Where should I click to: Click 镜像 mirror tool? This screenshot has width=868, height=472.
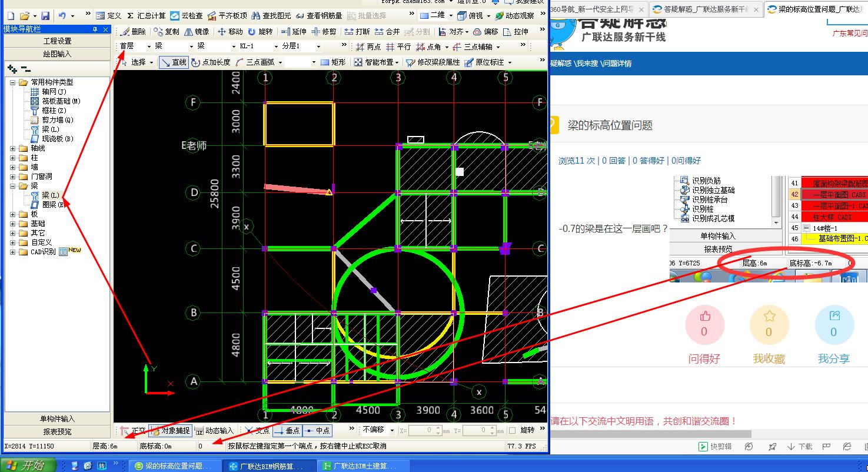(197, 32)
